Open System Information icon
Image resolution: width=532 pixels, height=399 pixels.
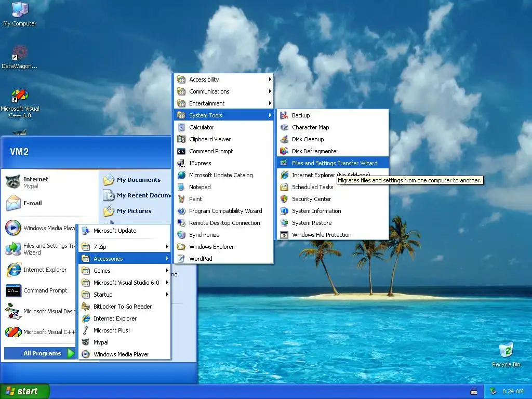point(284,211)
